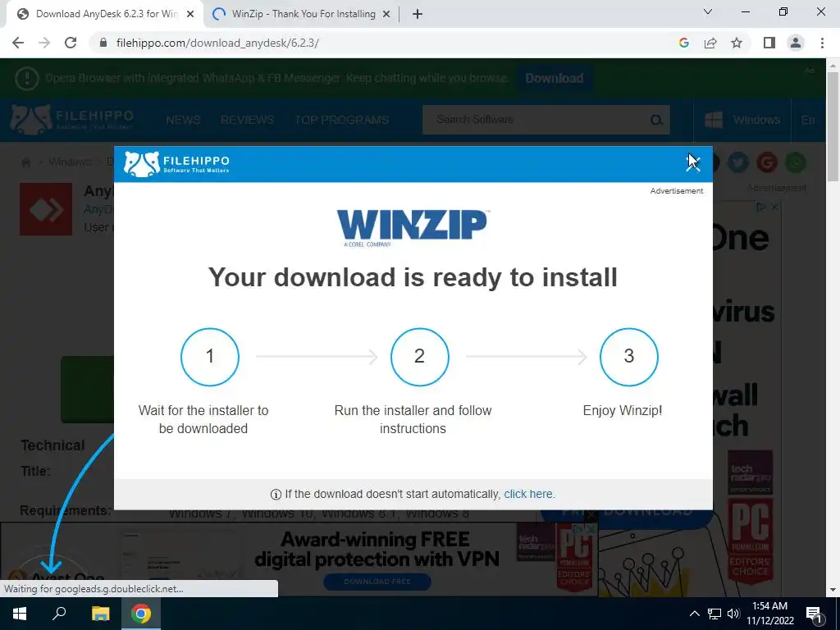This screenshot has width=840, height=630.
Task: Open the volume control tray icon
Action: coord(733,614)
